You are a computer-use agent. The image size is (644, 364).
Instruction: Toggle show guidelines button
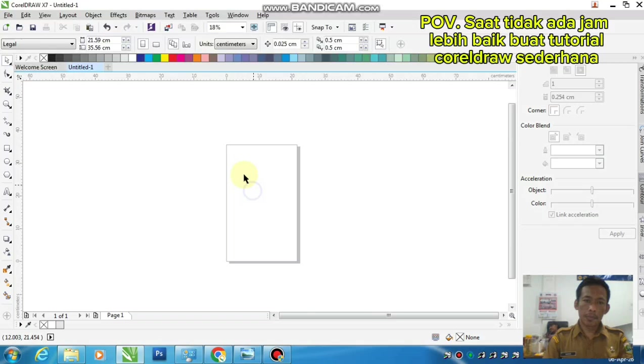click(298, 27)
